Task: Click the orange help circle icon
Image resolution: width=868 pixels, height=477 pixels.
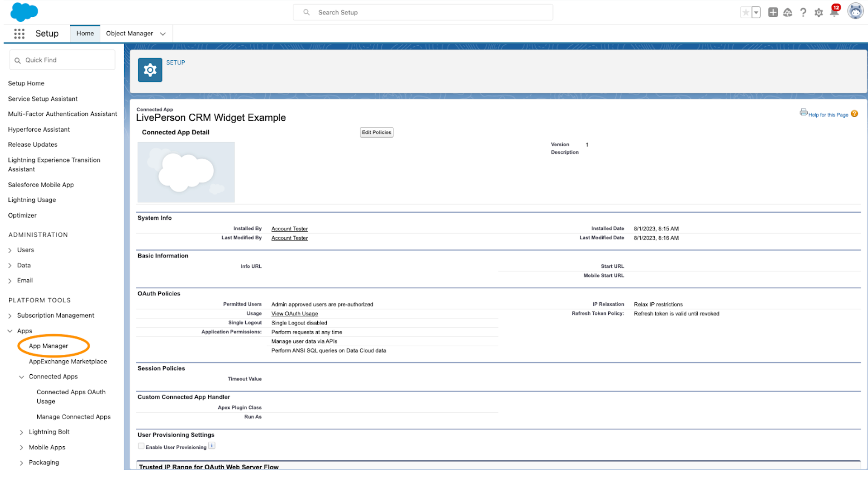Action: tap(854, 114)
